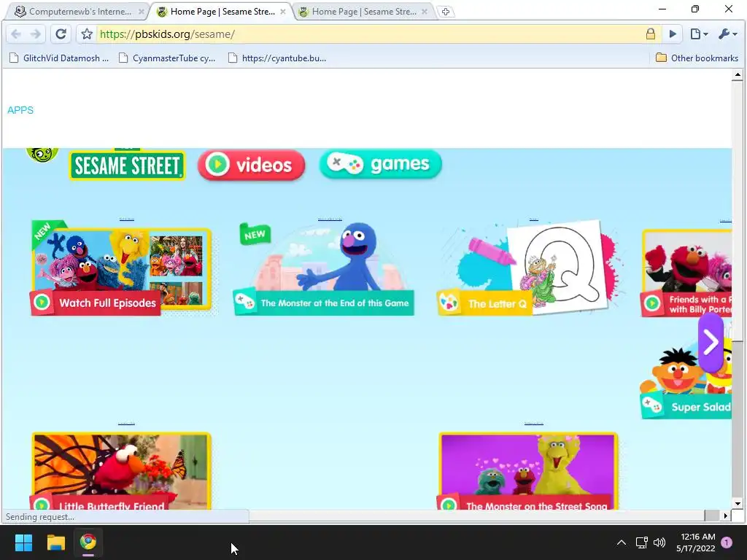
Task: Click gamepad icon on Monster at the End label
Action: (245, 303)
